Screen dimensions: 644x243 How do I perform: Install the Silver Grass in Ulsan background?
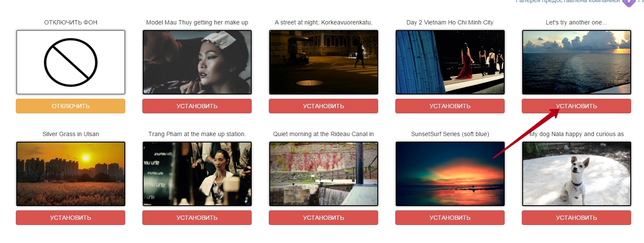pos(71,218)
